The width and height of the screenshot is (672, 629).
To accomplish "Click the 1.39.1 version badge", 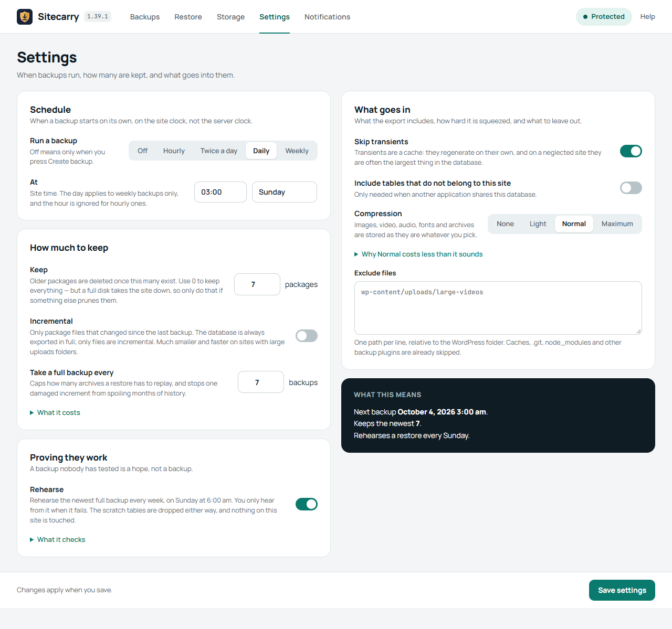I will tap(98, 17).
